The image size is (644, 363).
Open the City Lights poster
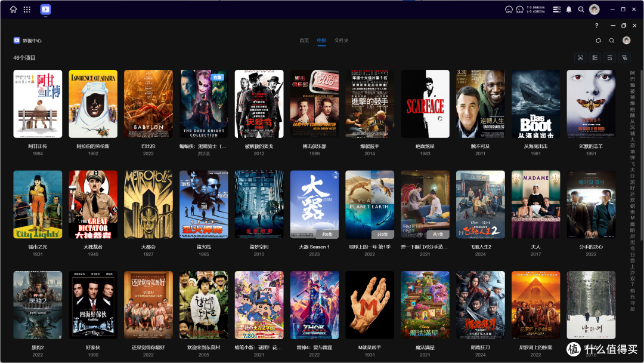38,204
